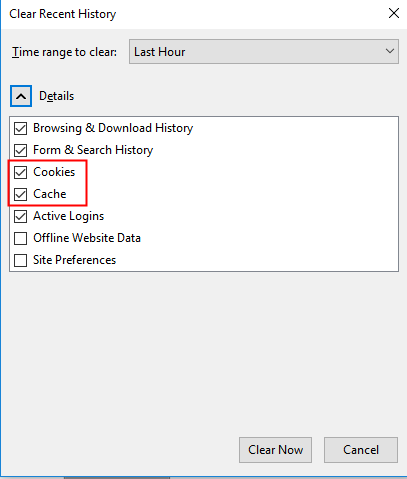Click the Clear Now button
This screenshot has width=407, height=479.
[x=275, y=450]
